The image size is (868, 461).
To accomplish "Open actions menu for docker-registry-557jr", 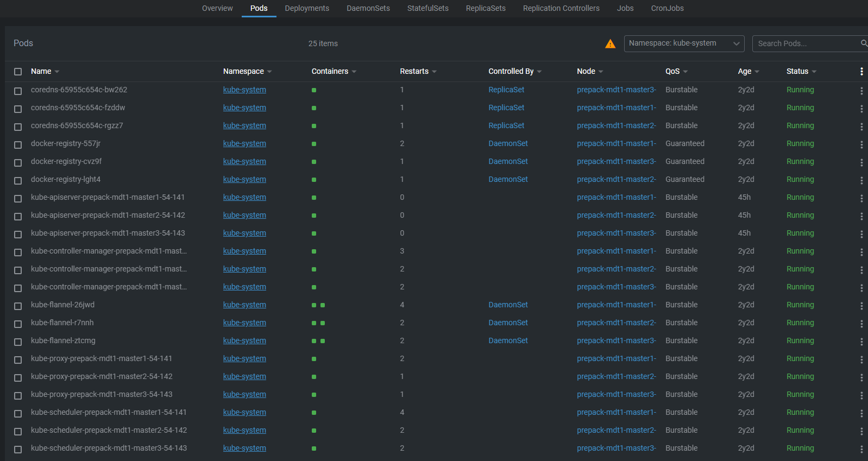I will pyautogui.click(x=861, y=144).
